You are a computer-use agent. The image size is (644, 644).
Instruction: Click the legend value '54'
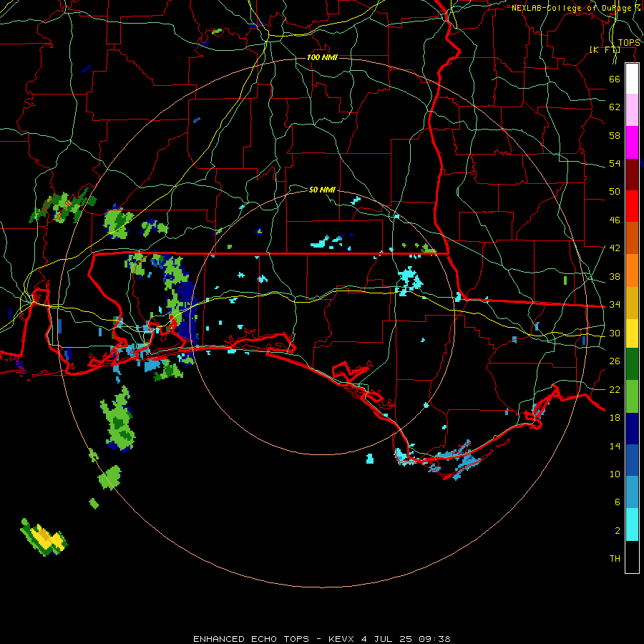(615, 163)
